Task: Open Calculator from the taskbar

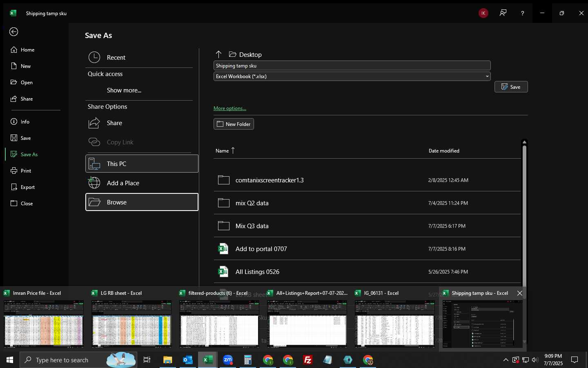Action: (247, 360)
